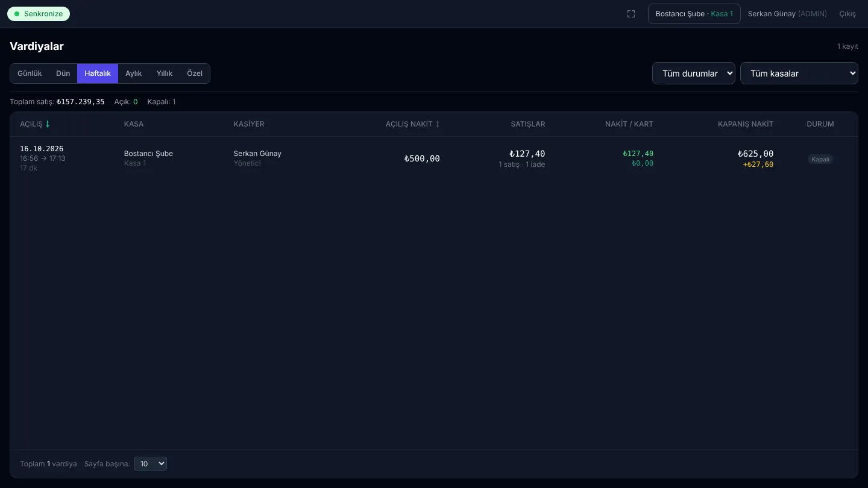The image size is (868, 488).
Task: Choose the Yıllık period tab
Action: pos(165,74)
